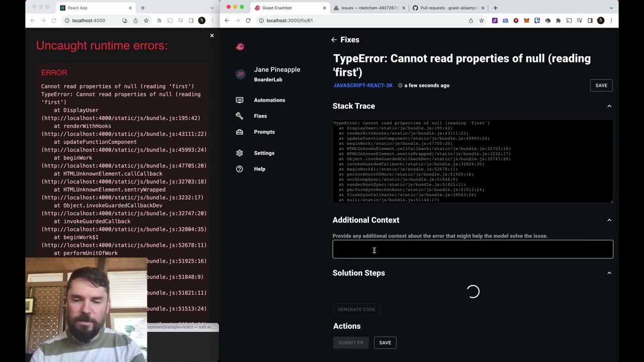Click share icon in the localhost:3000 address bar
This screenshot has height=362, width=644.
[x=471, y=21]
